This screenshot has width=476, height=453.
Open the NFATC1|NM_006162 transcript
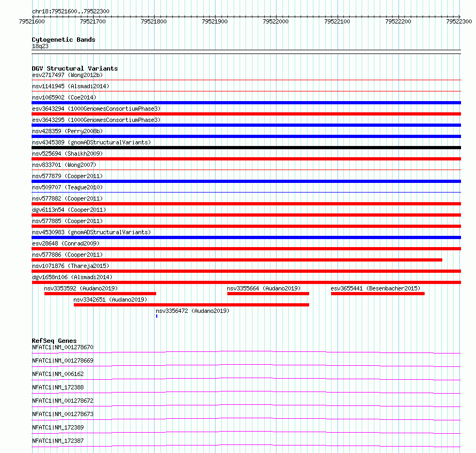[58, 374]
